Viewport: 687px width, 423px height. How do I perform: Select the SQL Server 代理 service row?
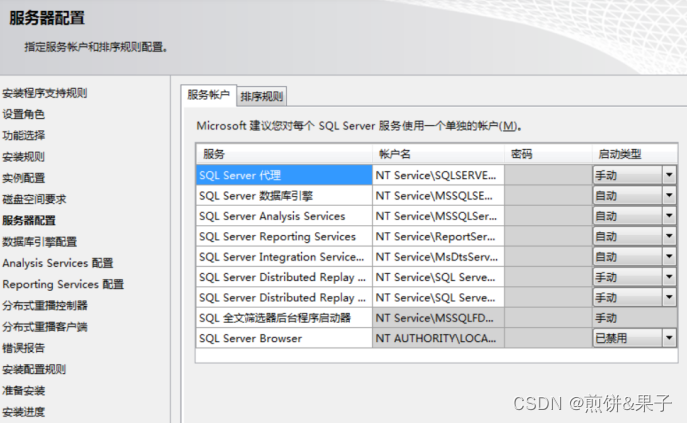pyautogui.click(x=284, y=175)
